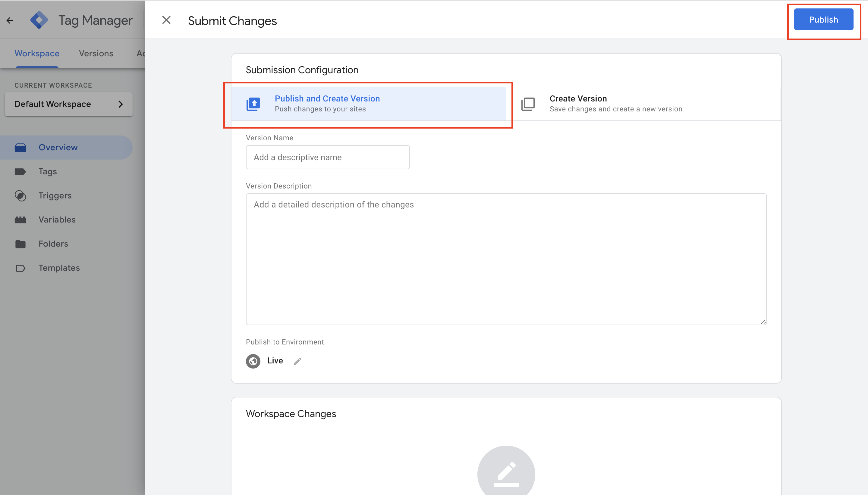Click the Overview icon in the sidebar
Viewport: 868px width, 495px height.
click(20, 148)
